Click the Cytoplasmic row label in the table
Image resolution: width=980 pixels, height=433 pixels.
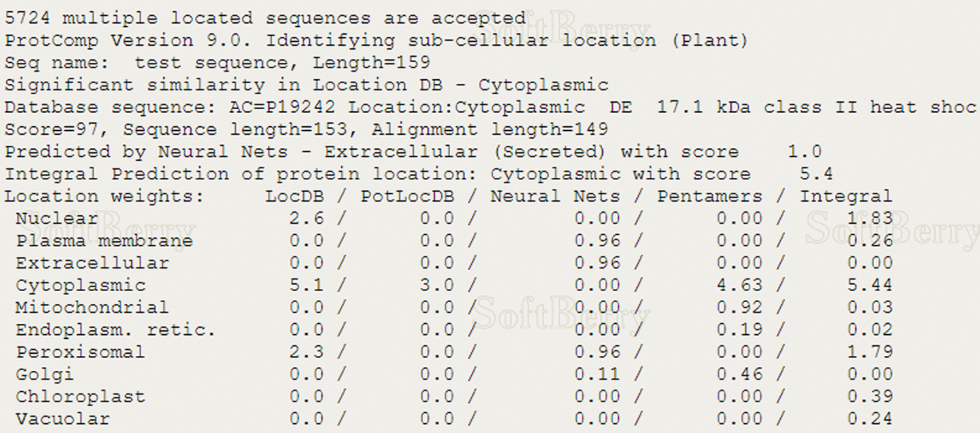pos(80,285)
